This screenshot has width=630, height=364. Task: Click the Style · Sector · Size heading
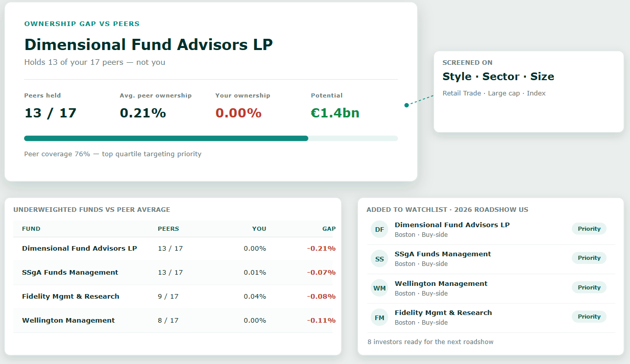point(498,77)
